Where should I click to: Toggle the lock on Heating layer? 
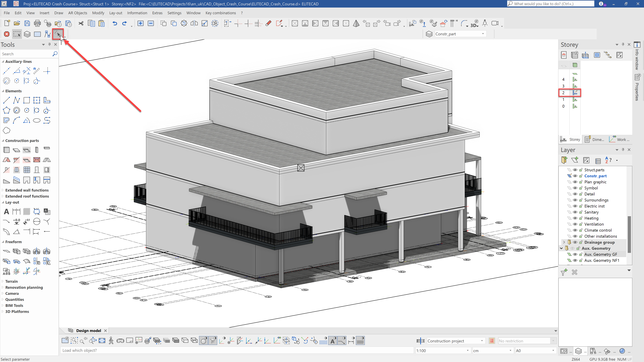click(x=581, y=218)
